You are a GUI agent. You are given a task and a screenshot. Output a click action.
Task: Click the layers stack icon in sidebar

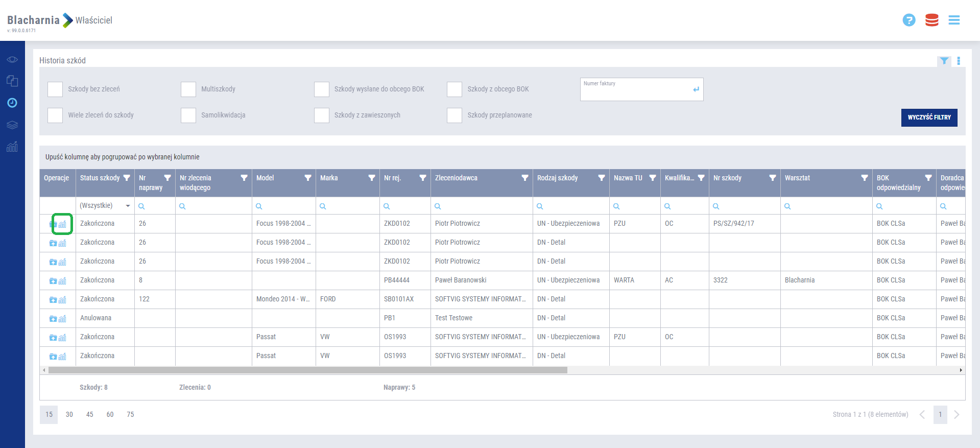click(12, 125)
